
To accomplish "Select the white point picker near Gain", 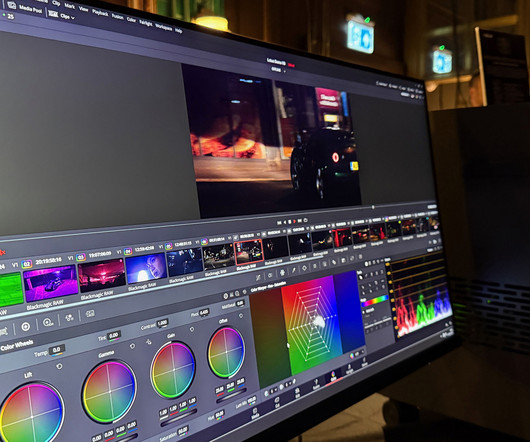I will point(148,342).
